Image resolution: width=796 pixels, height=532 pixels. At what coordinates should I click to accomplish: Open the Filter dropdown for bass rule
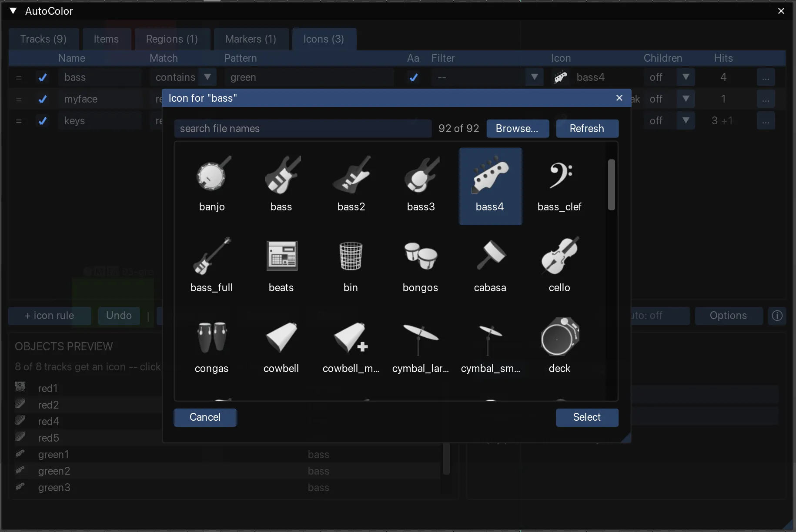click(488, 77)
